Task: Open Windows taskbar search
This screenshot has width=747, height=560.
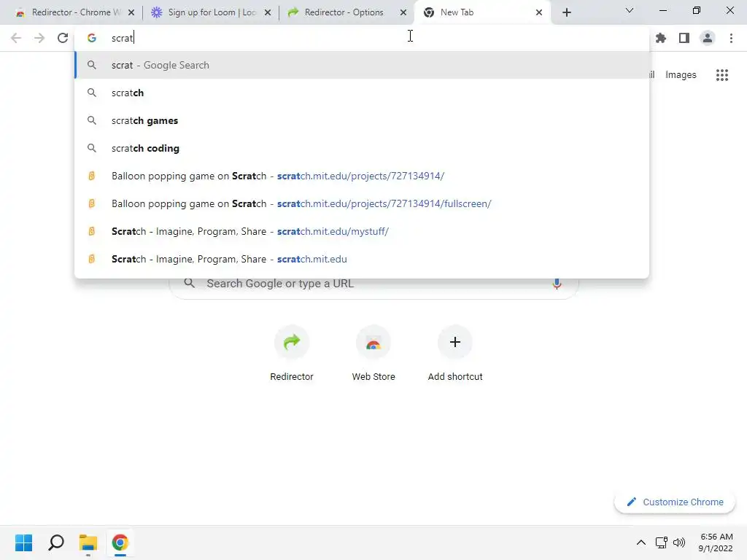Action: click(56, 542)
